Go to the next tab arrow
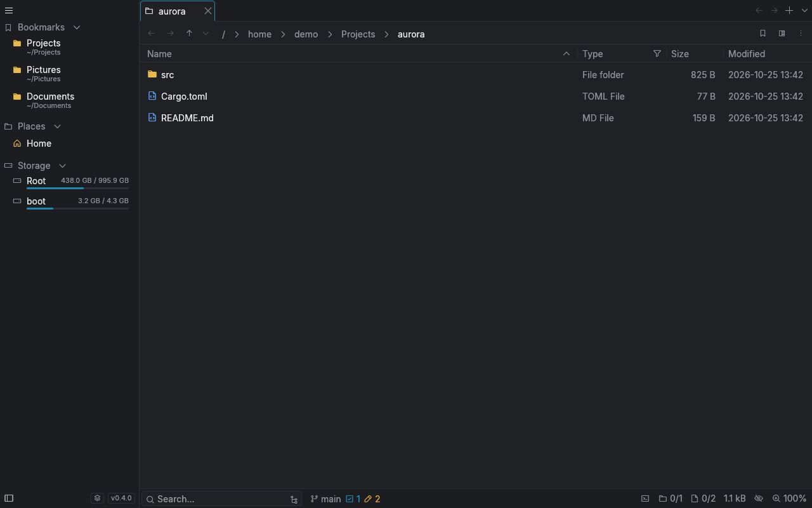The height and width of the screenshot is (508, 812). click(x=774, y=11)
